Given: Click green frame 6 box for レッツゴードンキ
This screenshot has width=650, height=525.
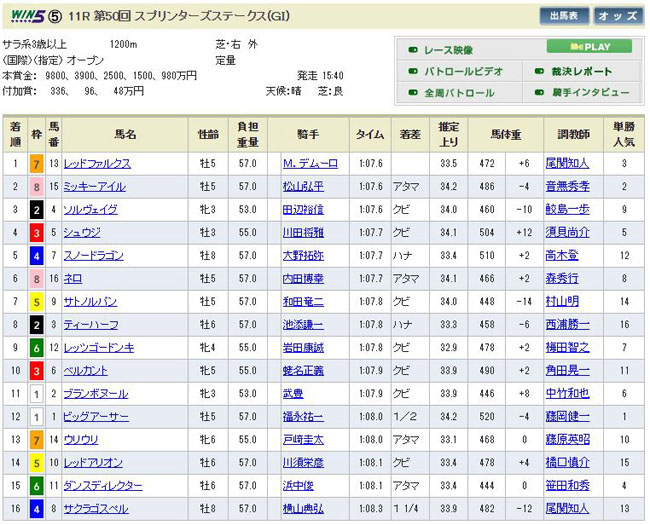Looking at the screenshot, I should pyautogui.click(x=36, y=348).
